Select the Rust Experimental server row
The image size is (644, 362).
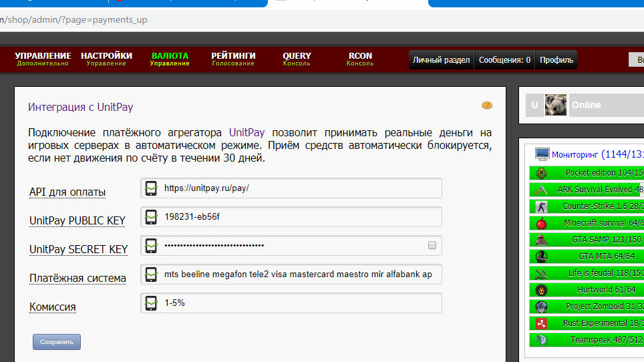[x=587, y=323]
